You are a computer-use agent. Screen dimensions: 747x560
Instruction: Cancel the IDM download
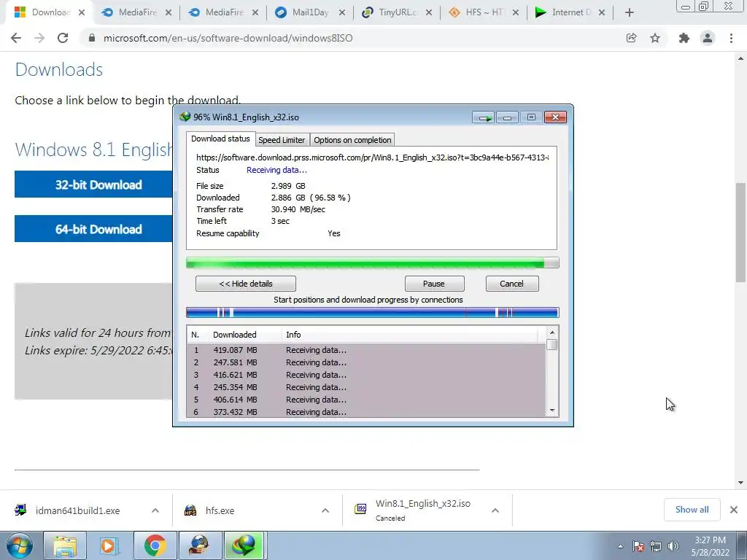(512, 284)
